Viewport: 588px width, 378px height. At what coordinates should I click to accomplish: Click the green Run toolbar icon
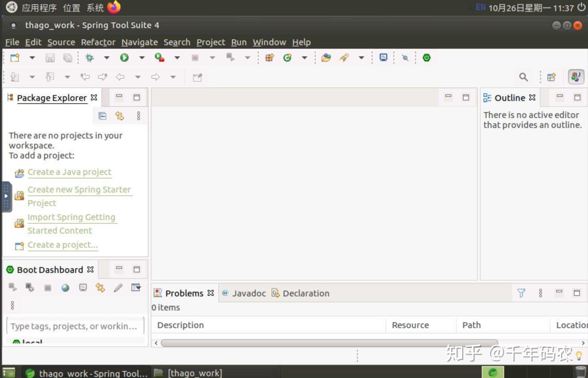pyautogui.click(x=124, y=58)
